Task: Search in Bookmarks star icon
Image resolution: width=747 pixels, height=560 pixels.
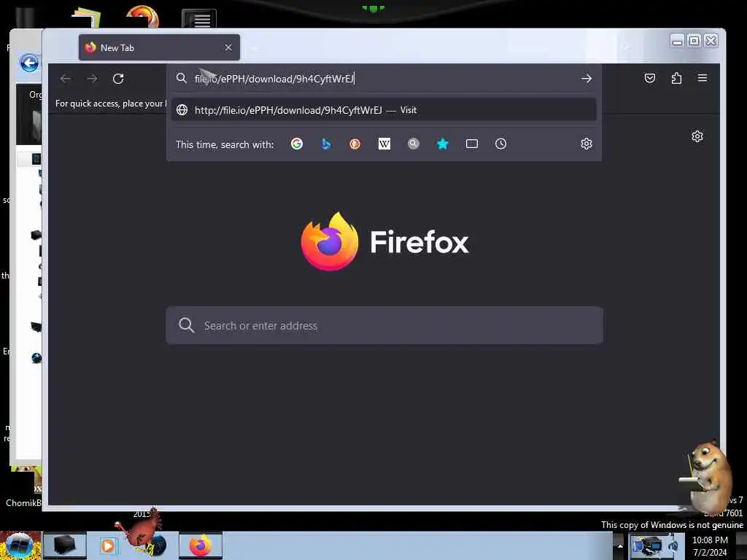Action: (443, 144)
